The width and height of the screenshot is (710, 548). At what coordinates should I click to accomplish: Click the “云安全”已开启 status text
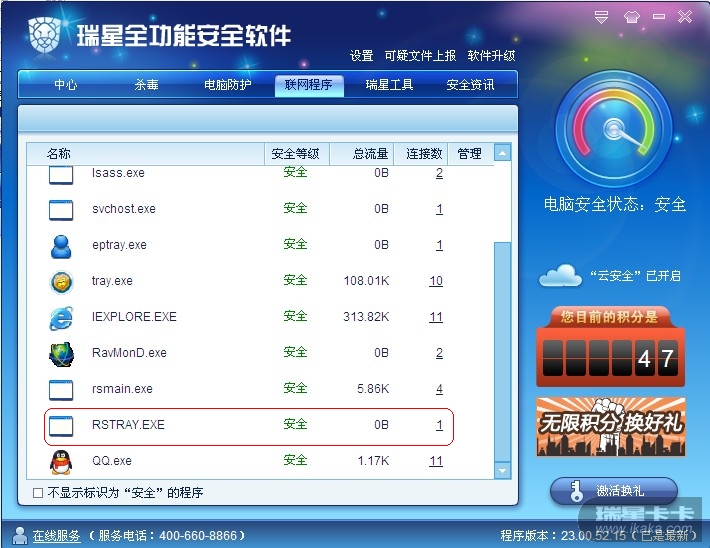[x=635, y=276]
